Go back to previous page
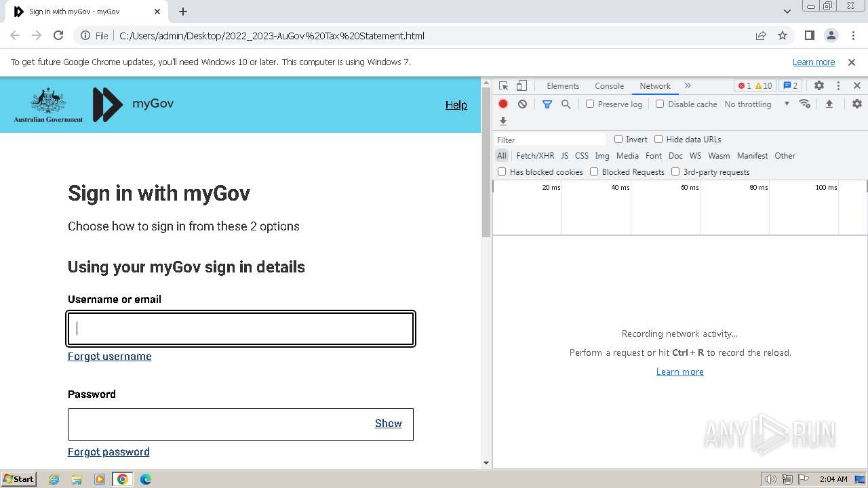868x488 pixels. click(x=15, y=36)
